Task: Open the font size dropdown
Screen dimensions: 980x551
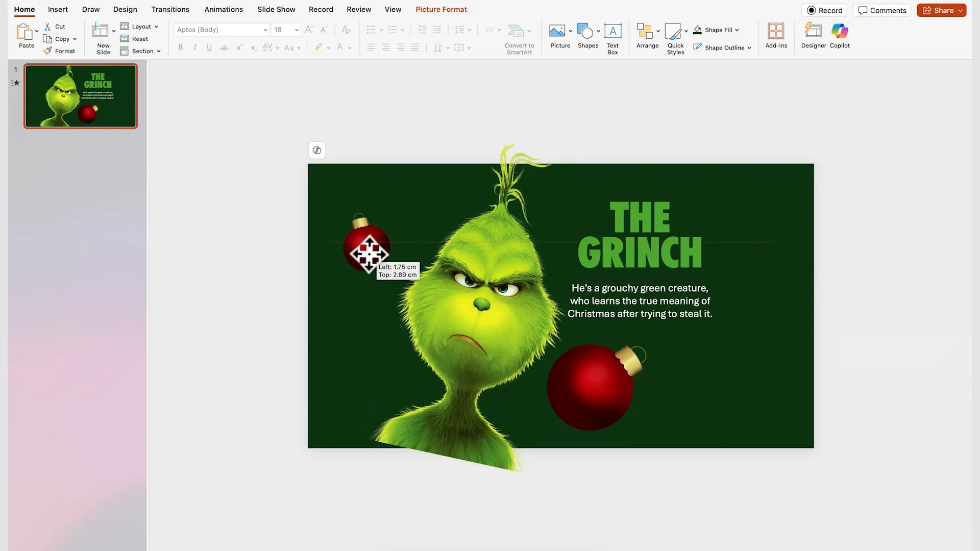Action: click(297, 30)
